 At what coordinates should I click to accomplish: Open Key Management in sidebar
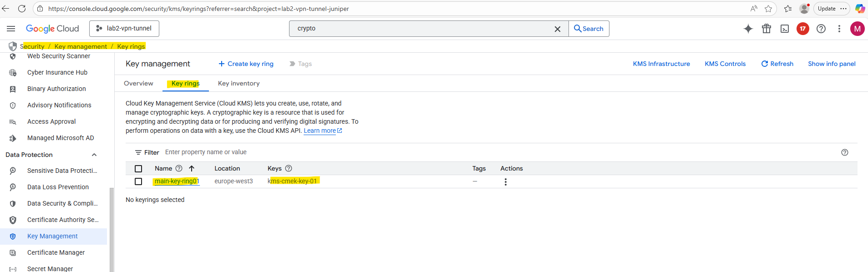[53, 236]
